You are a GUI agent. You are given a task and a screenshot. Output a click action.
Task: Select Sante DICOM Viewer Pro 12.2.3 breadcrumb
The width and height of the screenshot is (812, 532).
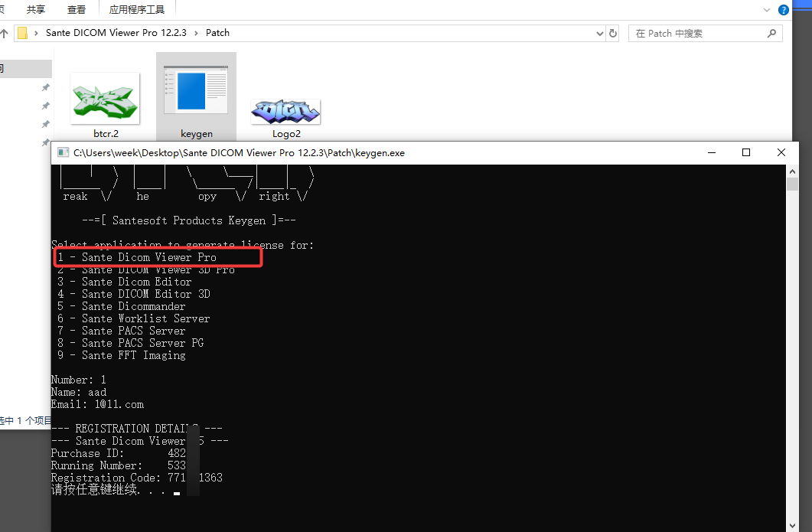pyautogui.click(x=116, y=33)
